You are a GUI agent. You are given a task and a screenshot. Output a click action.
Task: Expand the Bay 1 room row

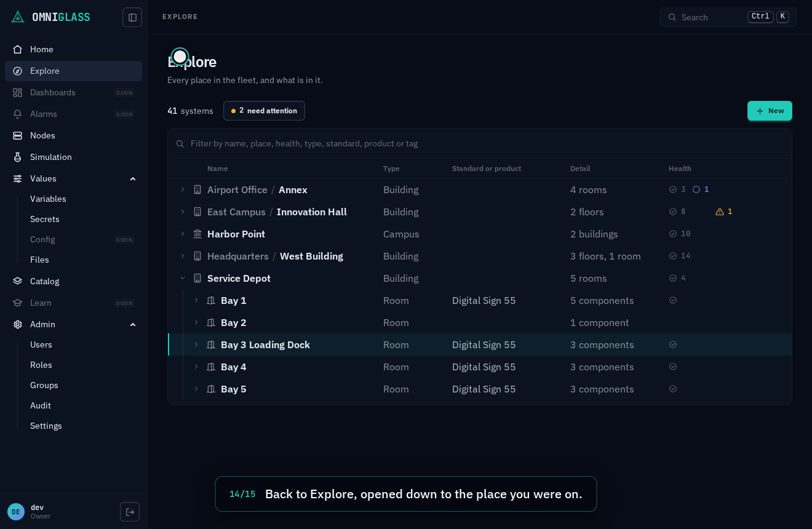point(196,300)
